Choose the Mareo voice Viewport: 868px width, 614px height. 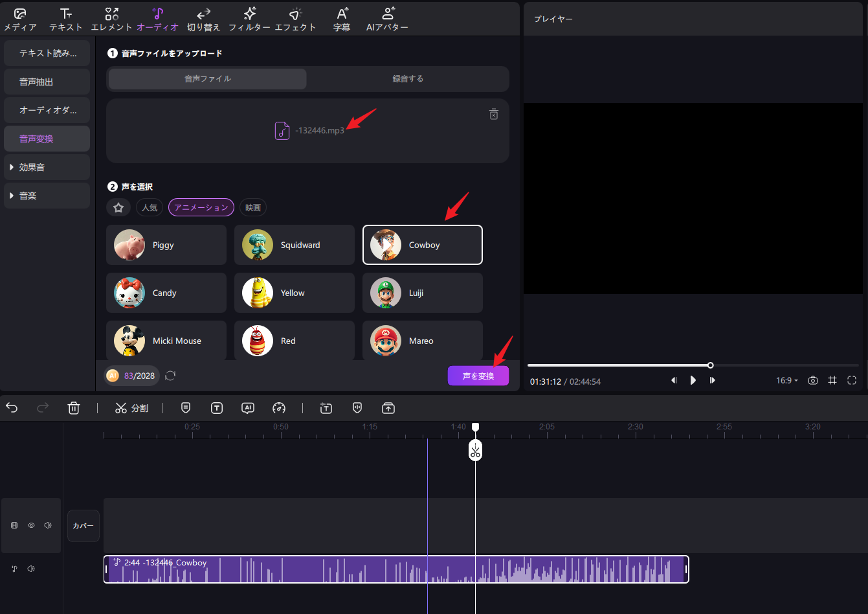point(423,340)
